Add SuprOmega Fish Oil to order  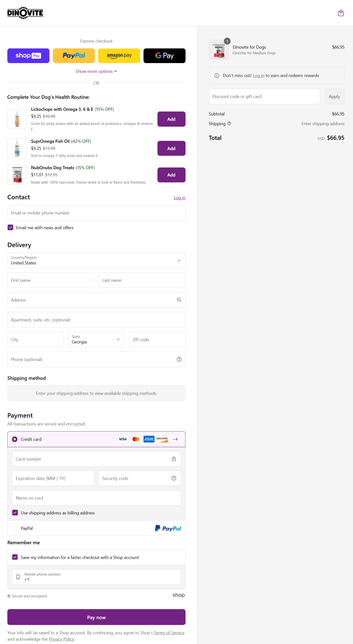coord(171,148)
